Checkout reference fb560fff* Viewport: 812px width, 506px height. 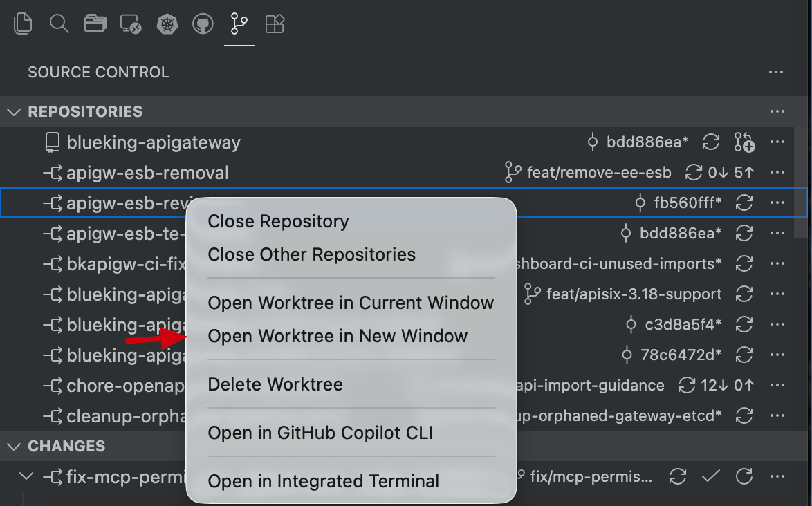coord(679,203)
